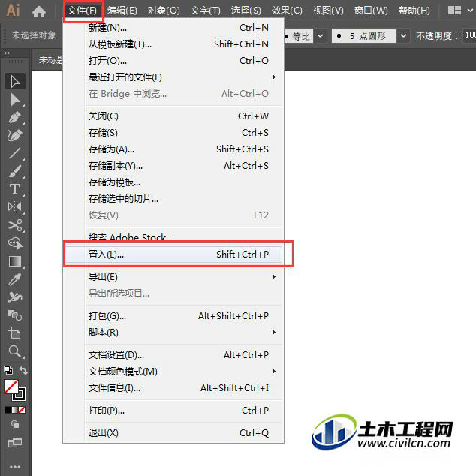Choose 文档设置(D)... menu entry
476x476 pixels.
173,354
